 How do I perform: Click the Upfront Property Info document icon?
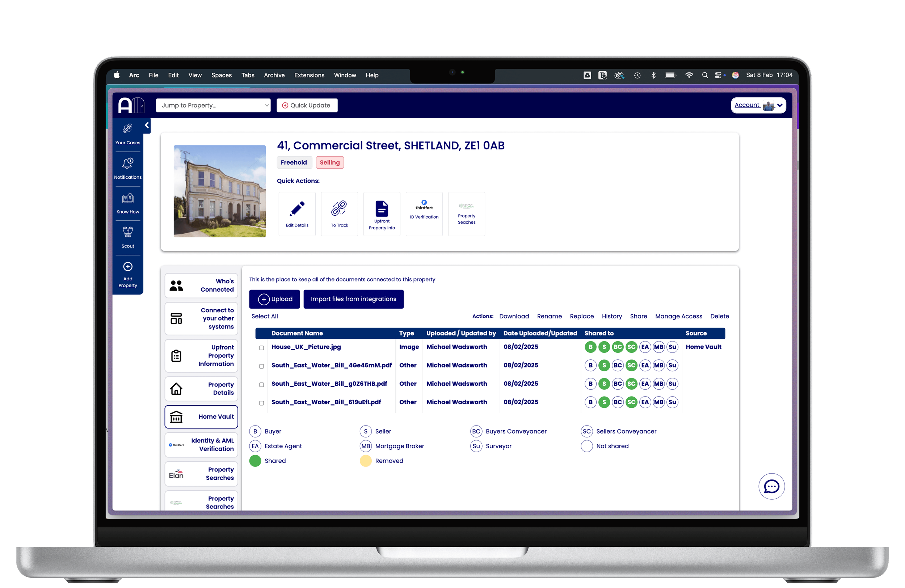click(382, 209)
